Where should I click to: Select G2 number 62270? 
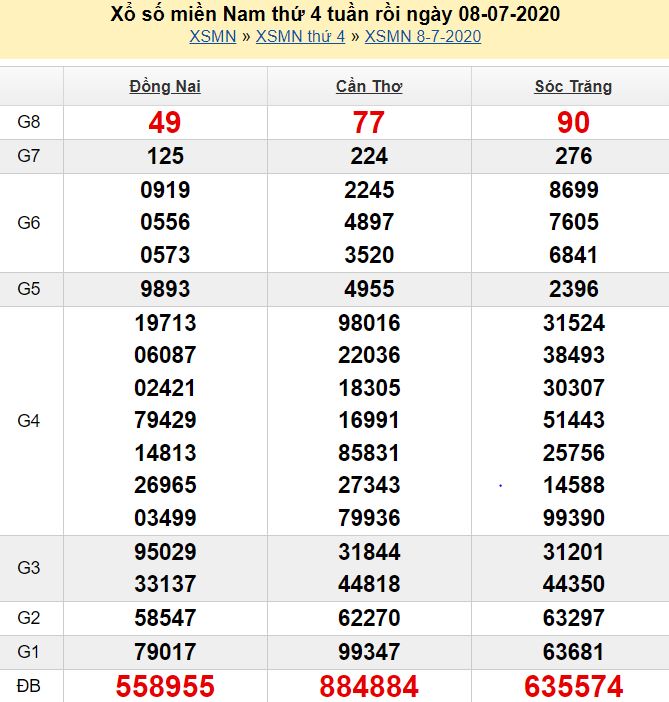pyautogui.click(x=369, y=618)
